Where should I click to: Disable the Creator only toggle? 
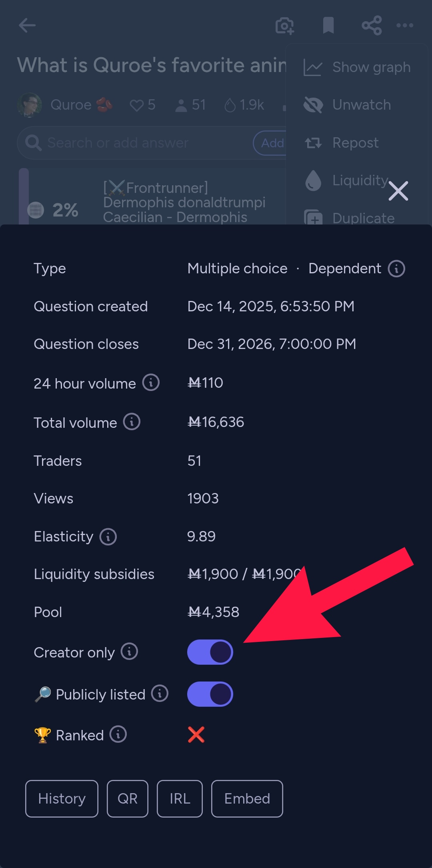[210, 652]
